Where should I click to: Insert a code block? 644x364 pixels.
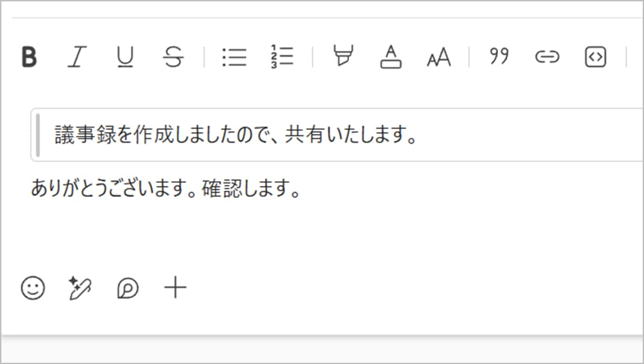tap(595, 57)
